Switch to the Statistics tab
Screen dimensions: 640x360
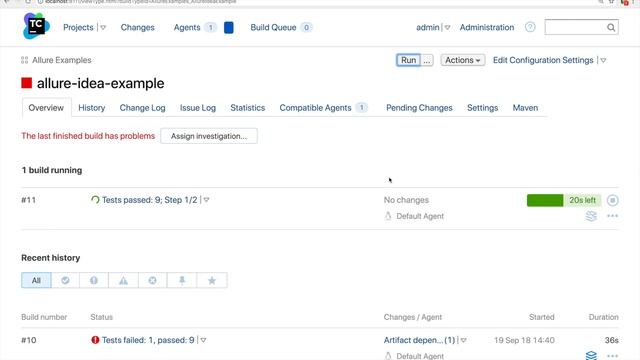pyautogui.click(x=248, y=108)
